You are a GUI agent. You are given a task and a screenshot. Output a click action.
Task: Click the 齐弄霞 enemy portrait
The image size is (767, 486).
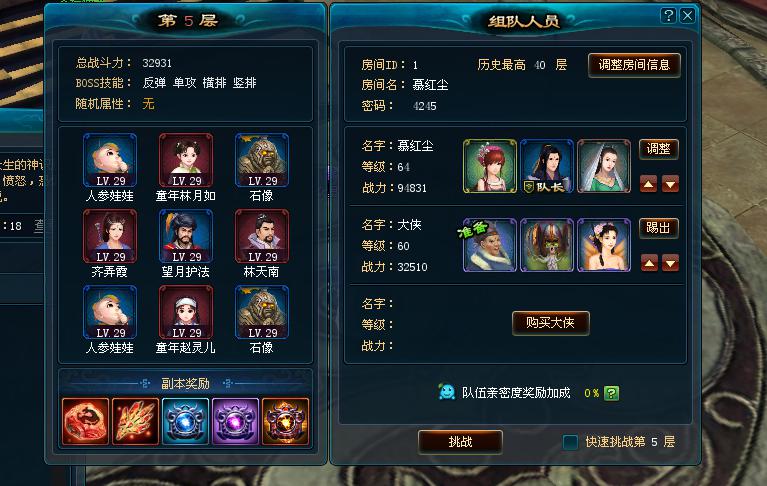coord(110,236)
